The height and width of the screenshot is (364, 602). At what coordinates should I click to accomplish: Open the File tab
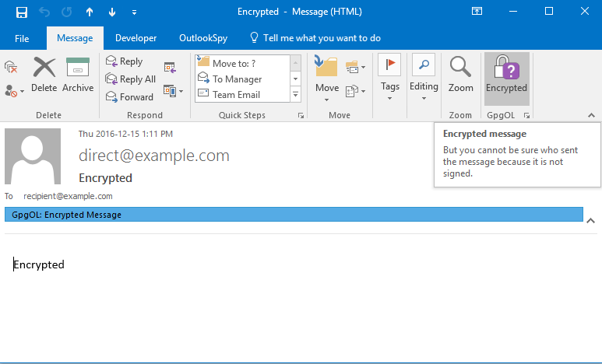click(x=22, y=38)
